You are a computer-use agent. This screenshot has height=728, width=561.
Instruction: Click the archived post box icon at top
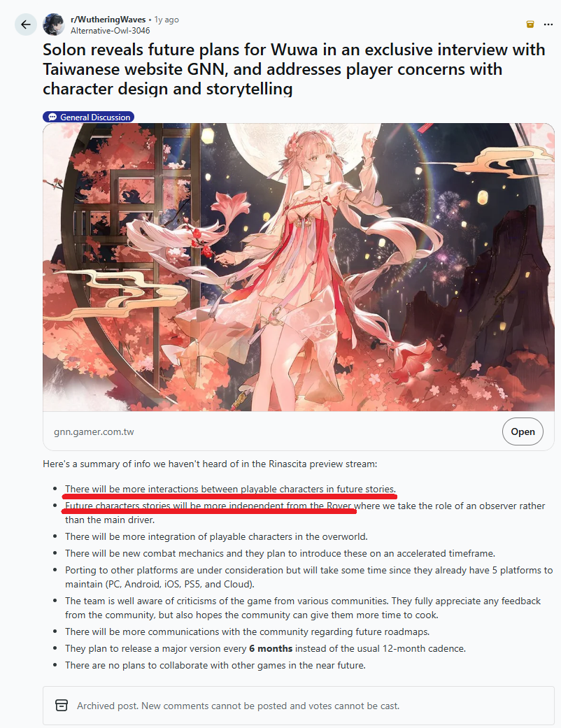pos(530,24)
